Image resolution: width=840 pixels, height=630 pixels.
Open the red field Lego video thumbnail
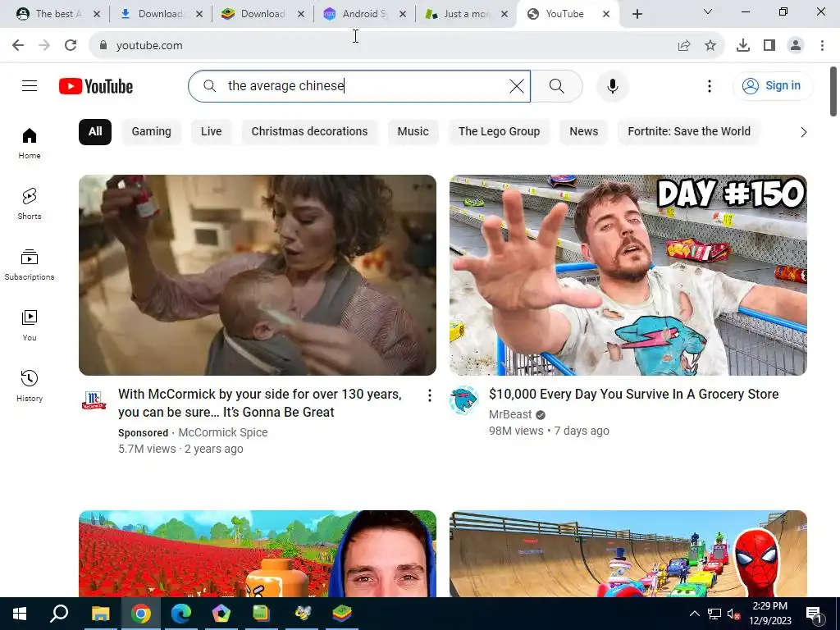pyautogui.click(x=257, y=554)
